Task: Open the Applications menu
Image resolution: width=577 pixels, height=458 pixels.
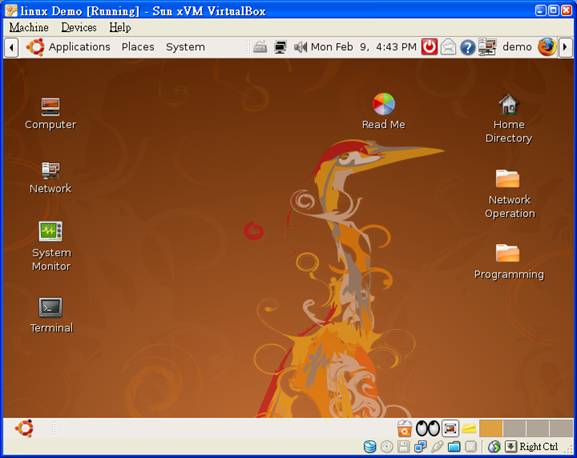Action: pyautogui.click(x=79, y=47)
